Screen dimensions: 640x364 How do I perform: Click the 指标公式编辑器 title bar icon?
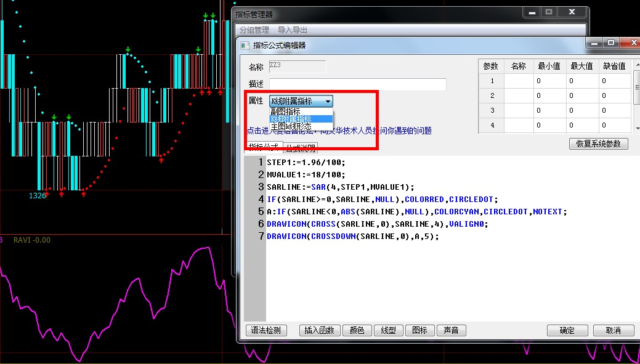tap(245, 45)
